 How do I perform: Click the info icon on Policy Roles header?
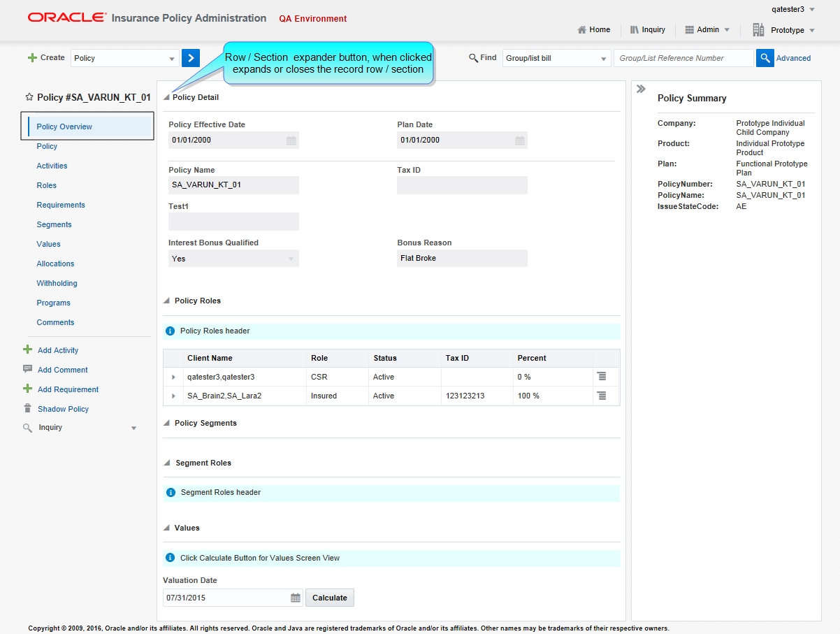coord(171,331)
